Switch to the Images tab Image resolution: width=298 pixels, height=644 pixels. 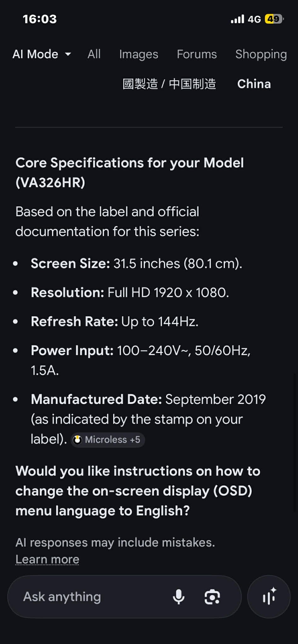(139, 54)
